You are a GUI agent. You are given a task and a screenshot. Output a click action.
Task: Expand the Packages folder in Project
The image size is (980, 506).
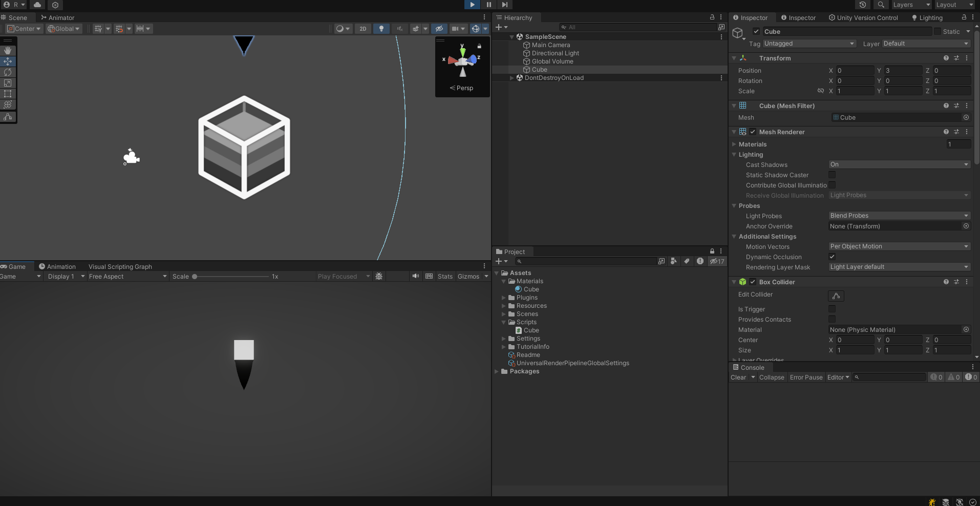click(x=497, y=371)
